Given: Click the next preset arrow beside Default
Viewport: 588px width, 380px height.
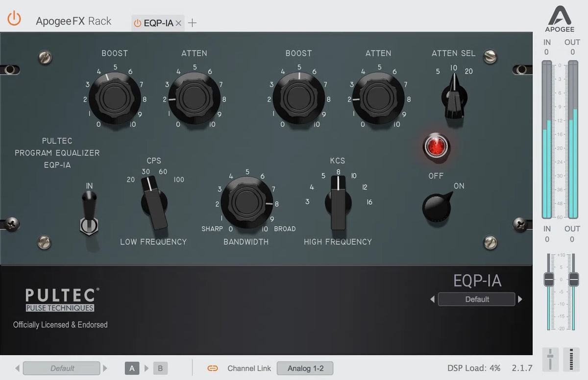Looking at the screenshot, I should point(520,299).
